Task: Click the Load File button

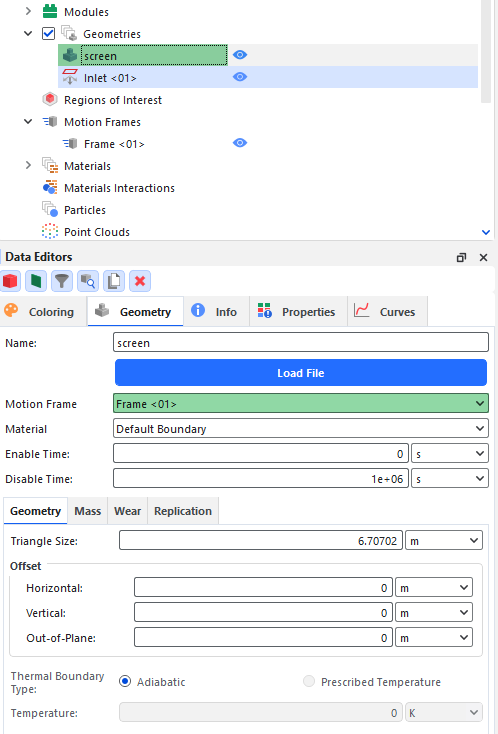Action: click(x=301, y=373)
